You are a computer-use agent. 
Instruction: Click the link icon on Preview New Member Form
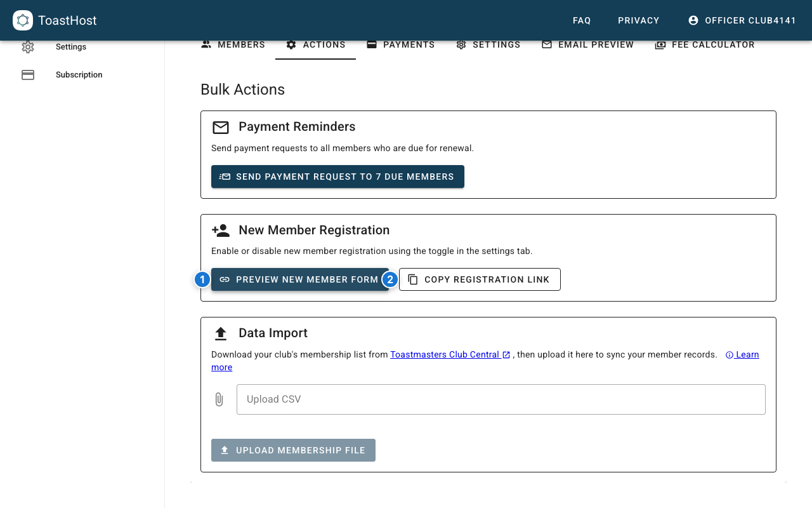224,279
